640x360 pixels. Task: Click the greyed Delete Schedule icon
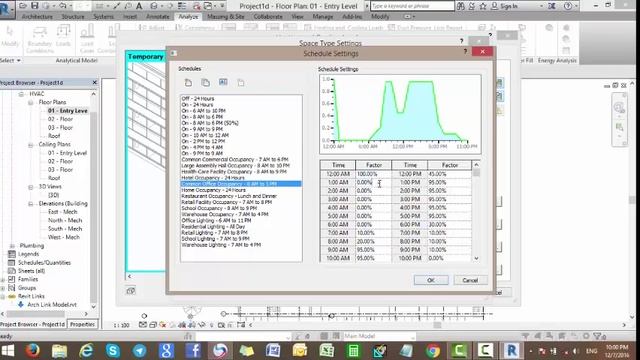pos(241,83)
